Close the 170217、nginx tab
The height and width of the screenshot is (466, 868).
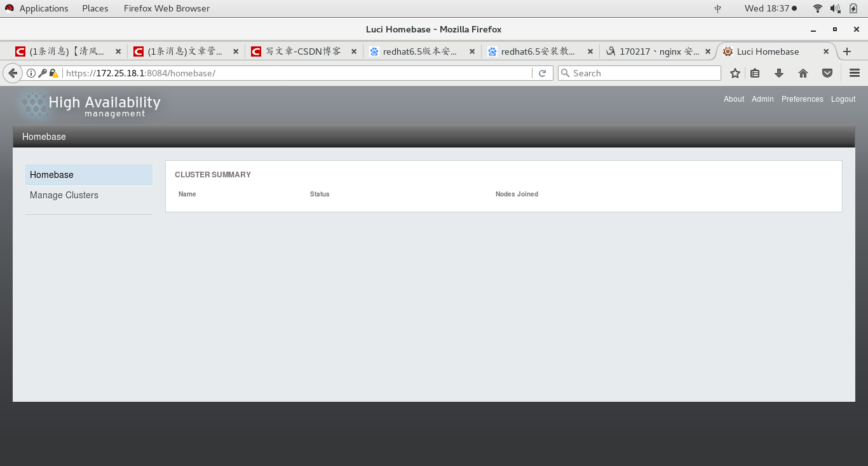709,51
